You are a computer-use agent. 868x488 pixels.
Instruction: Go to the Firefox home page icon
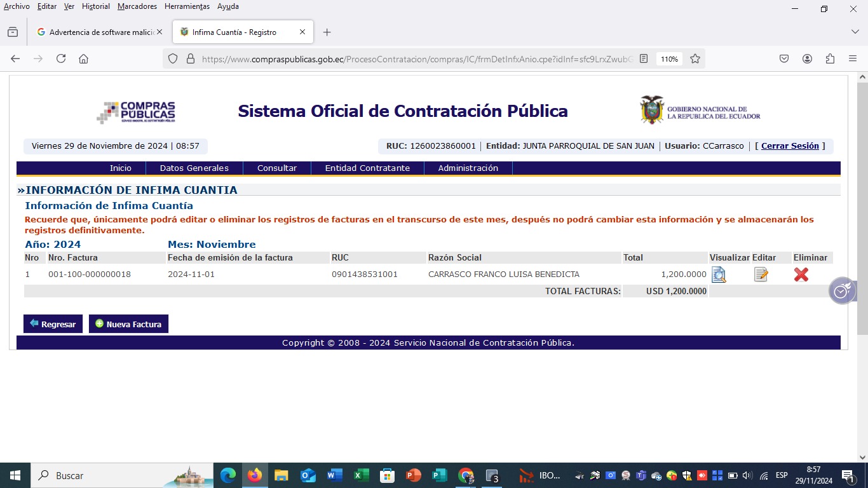click(x=83, y=58)
